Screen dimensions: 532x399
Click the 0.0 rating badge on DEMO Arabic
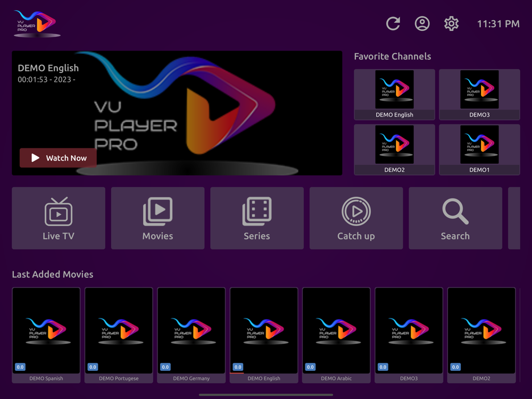(310, 367)
